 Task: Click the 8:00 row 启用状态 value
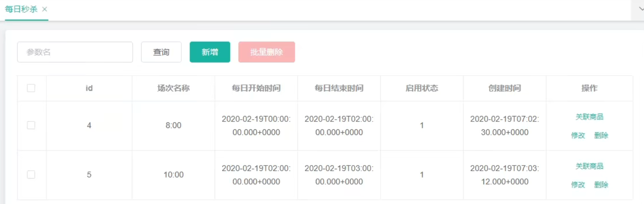[x=422, y=126]
